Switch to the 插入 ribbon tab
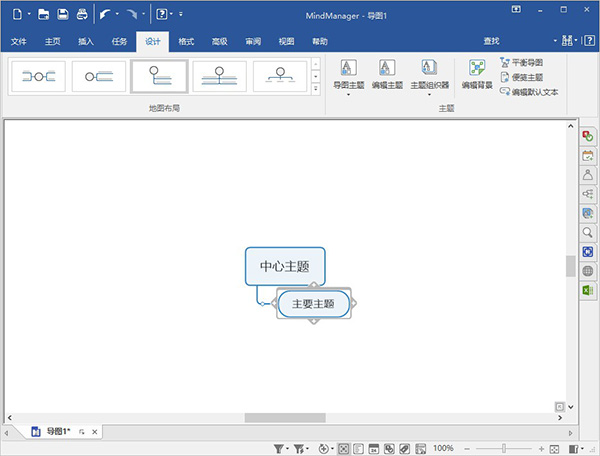The height and width of the screenshot is (456, 600). click(86, 42)
